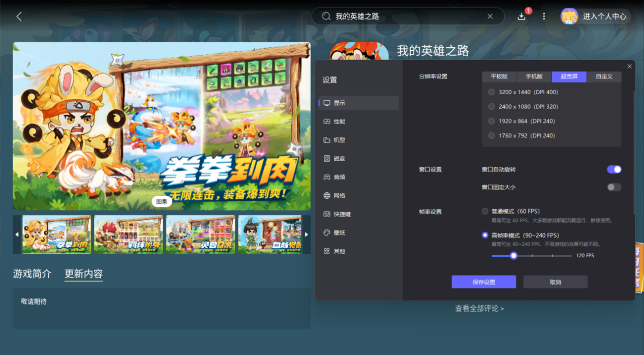The width and height of the screenshot is (644, 355).
Task: Select the third gallery thumbnail, 灵兽目录
Action: point(200,234)
